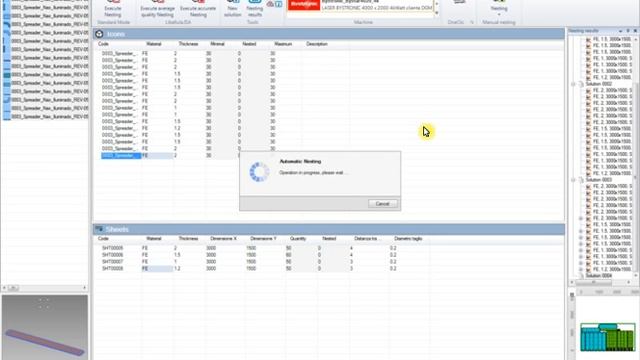Screen dimensions: 640x360
Task: Click the Description column header
Action: pos(317,44)
